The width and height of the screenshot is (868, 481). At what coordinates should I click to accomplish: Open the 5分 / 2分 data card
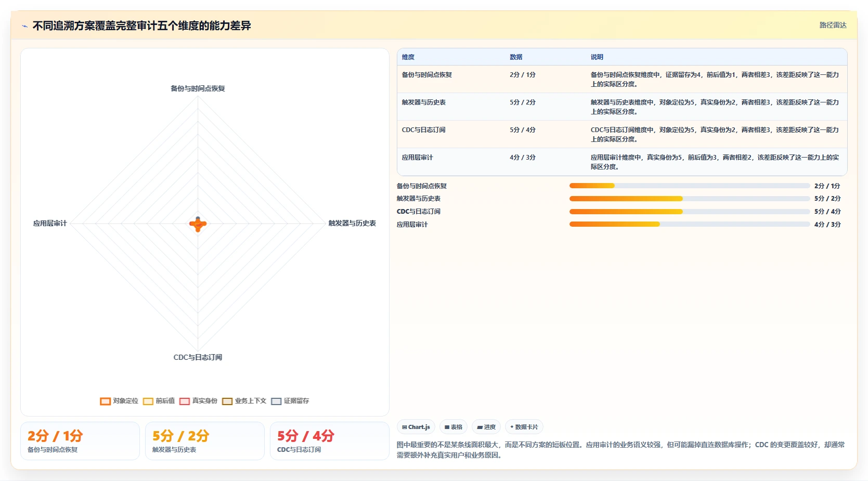click(205, 441)
